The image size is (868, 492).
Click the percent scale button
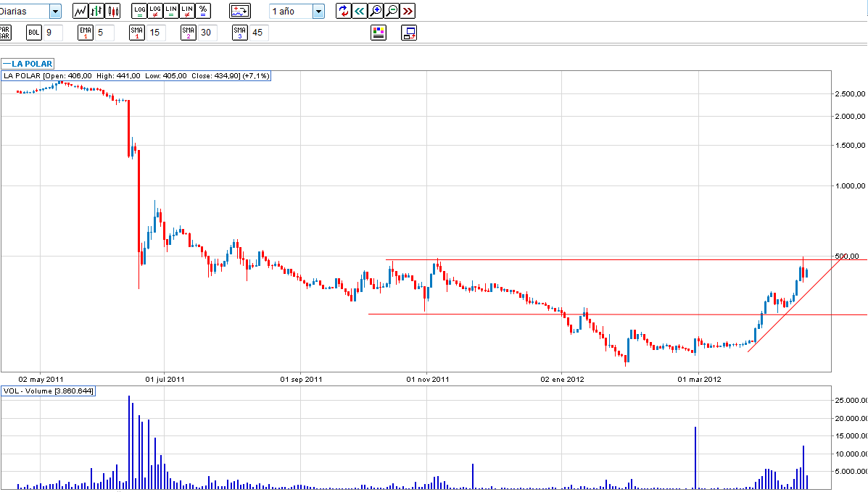pos(203,11)
